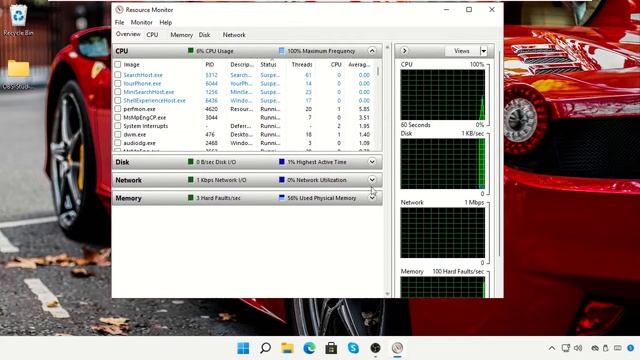Select the OBS Studio desktop folder
The image size is (640, 360).
pyautogui.click(x=18, y=75)
